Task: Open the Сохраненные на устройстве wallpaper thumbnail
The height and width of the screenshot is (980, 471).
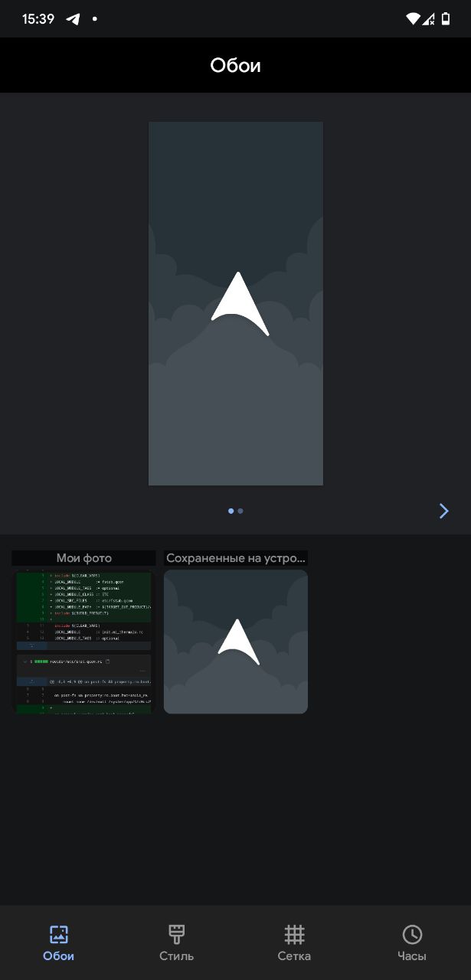Action: (x=236, y=641)
